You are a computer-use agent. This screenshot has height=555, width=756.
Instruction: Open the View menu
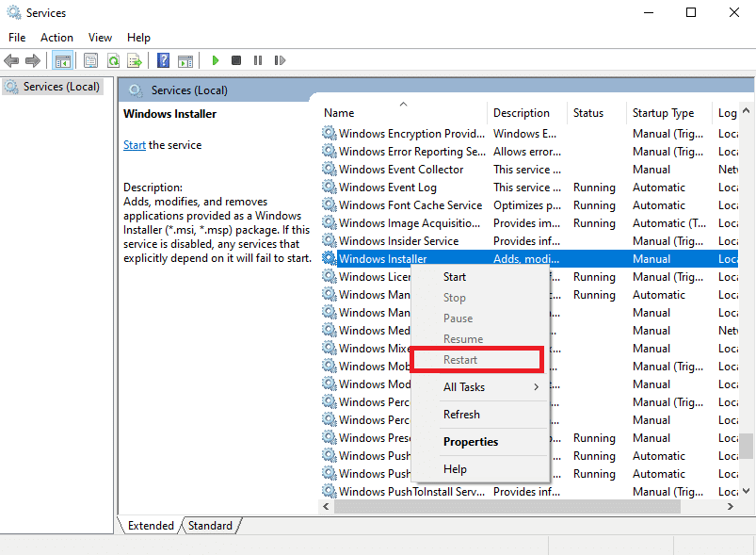[100, 38]
